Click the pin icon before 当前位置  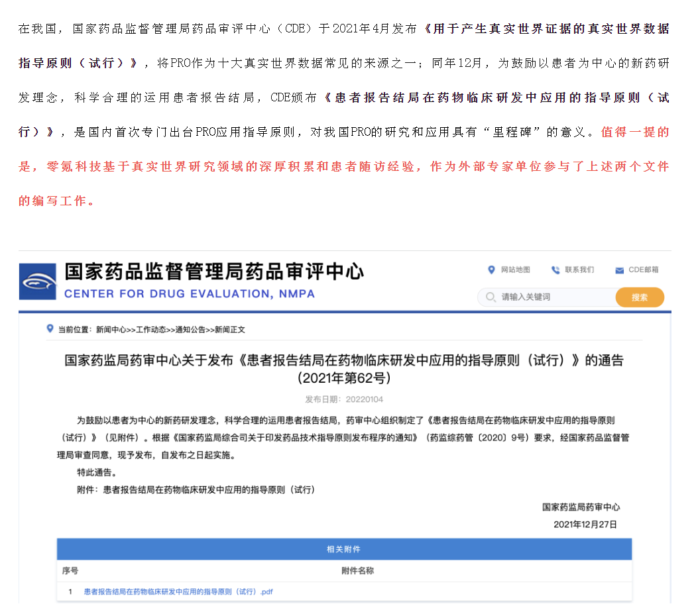(x=50, y=329)
